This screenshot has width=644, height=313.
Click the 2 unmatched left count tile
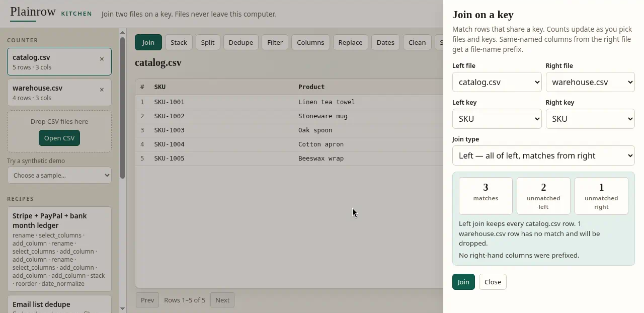pos(543,196)
